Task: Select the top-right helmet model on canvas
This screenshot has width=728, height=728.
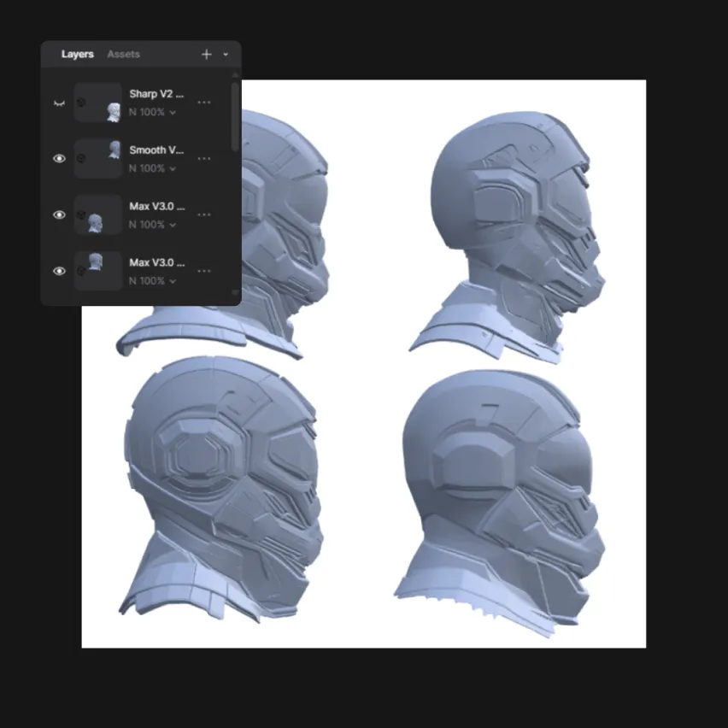Action: point(507,238)
